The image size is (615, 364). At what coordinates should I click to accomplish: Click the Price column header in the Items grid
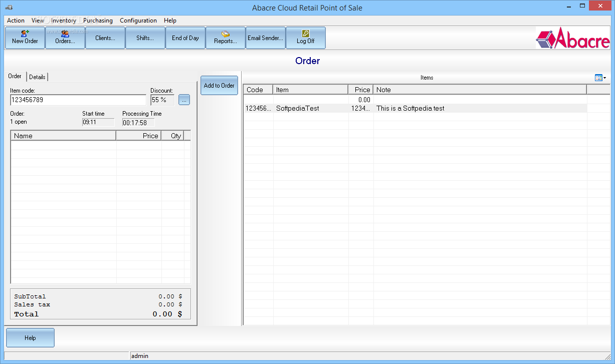coord(361,90)
